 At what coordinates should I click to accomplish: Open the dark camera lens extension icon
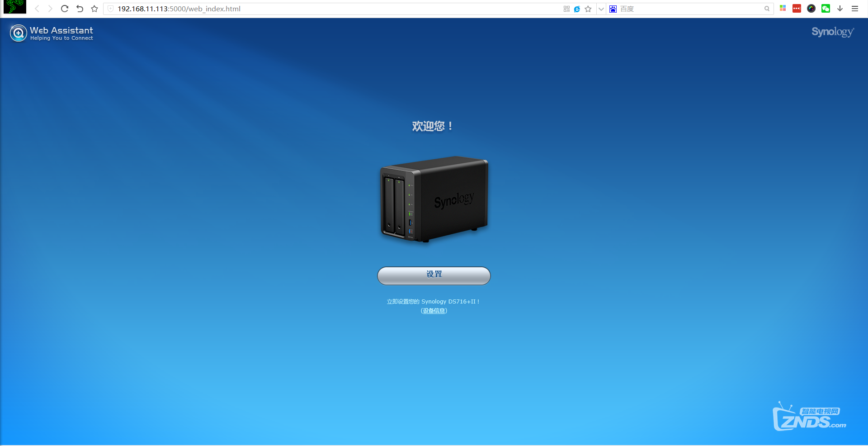(811, 8)
